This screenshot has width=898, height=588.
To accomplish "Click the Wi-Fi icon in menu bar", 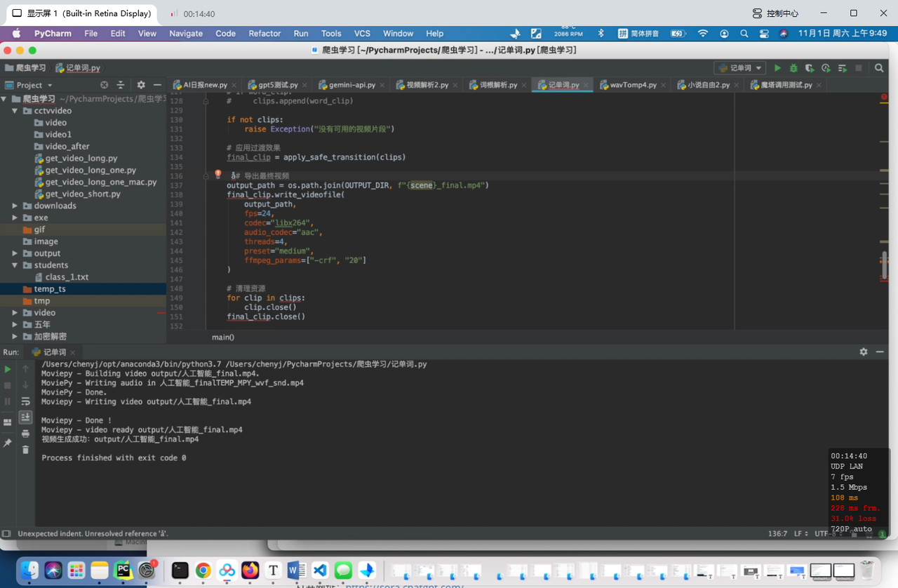I will click(x=703, y=33).
